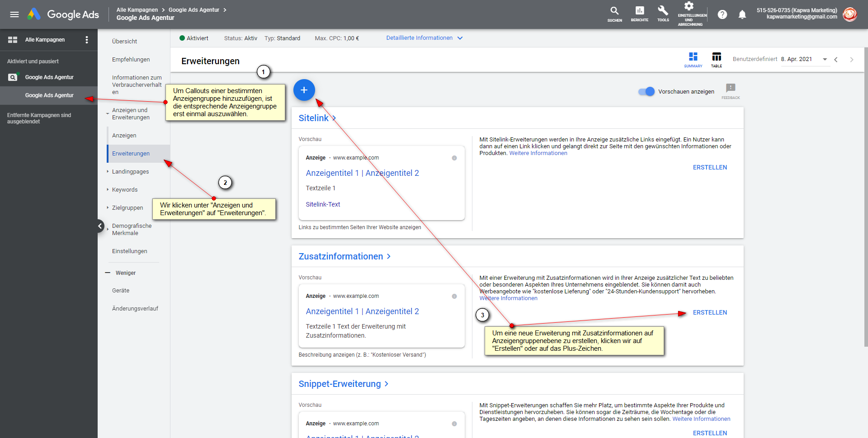Click the grey dot in Zusatzinformationen preview
Screen dimensions: 868x438
pos(454,297)
